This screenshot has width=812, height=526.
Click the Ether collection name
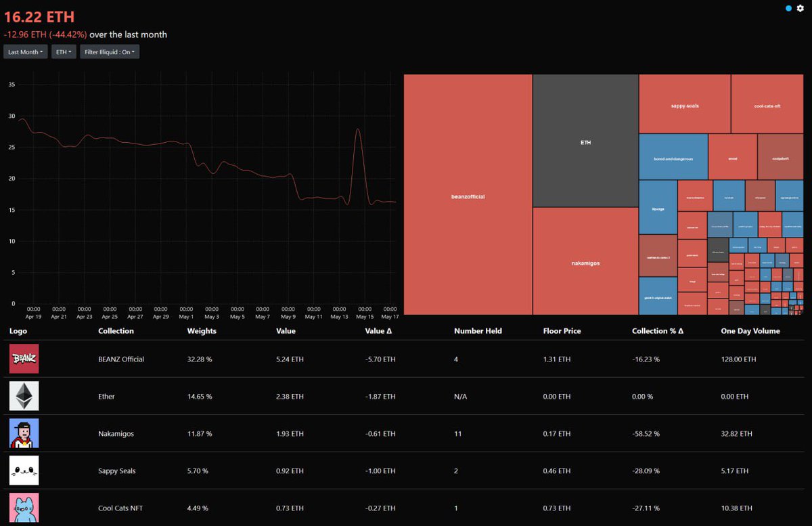pyautogui.click(x=107, y=396)
